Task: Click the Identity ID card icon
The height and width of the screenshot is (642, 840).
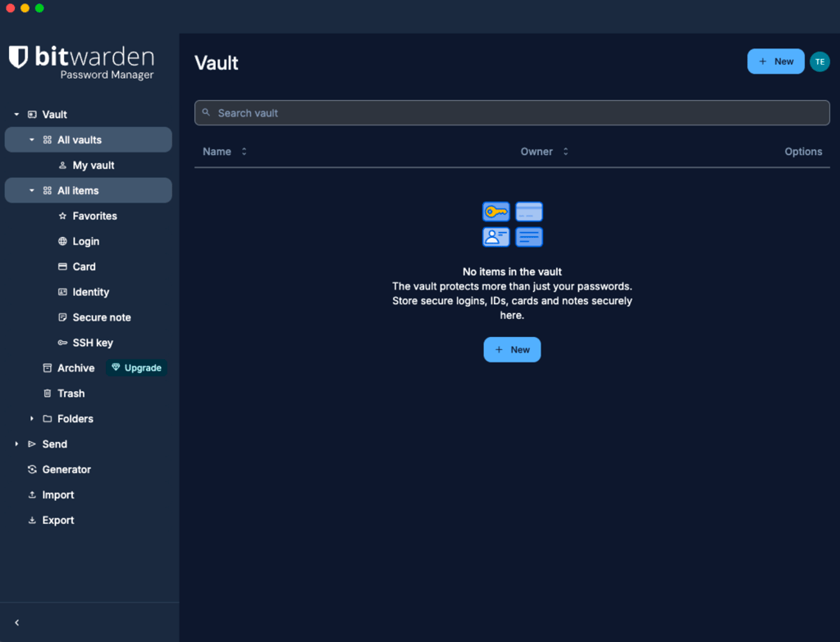Action: [x=62, y=292]
